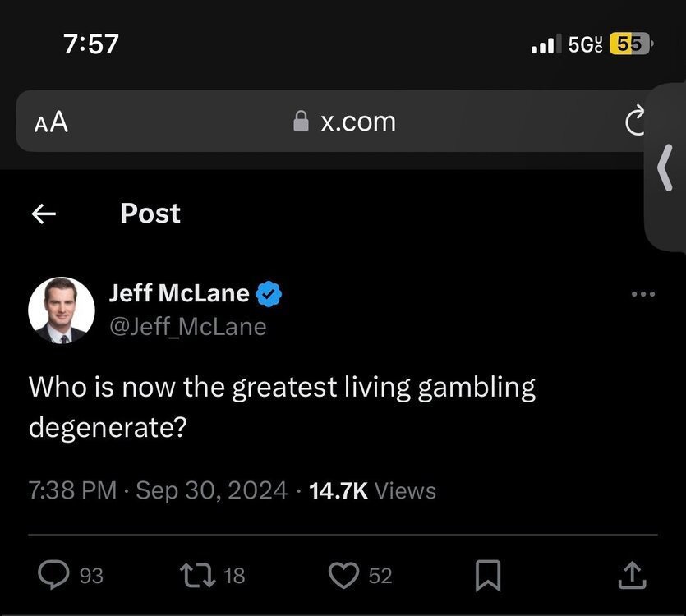
Task: Tap the @Jeff_McLane handle
Action: (x=187, y=326)
